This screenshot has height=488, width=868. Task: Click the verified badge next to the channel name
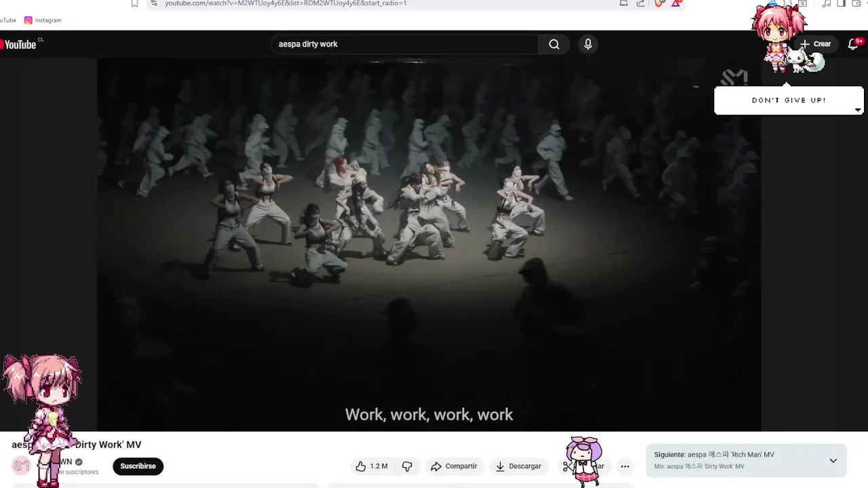tap(79, 462)
